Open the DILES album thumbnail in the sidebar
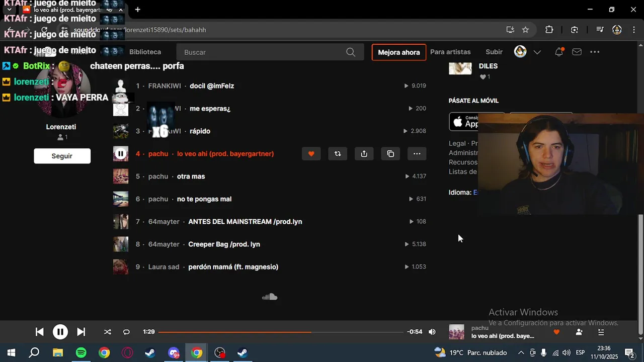This screenshot has width=644, height=362. coord(460,67)
